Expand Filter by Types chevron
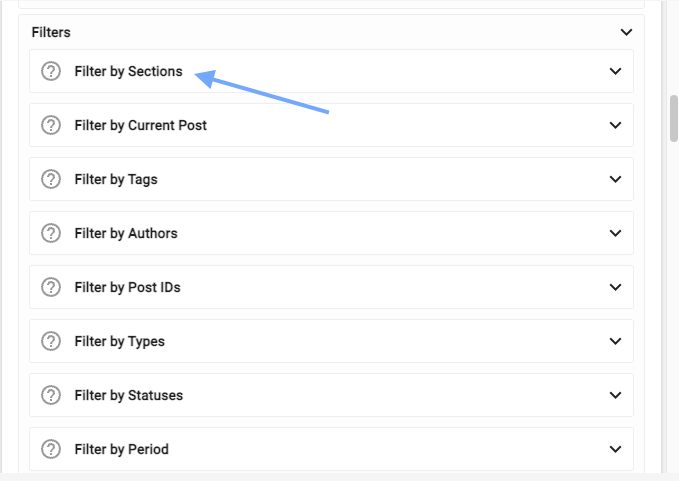This screenshot has width=679, height=481. pyautogui.click(x=615, y=342)
